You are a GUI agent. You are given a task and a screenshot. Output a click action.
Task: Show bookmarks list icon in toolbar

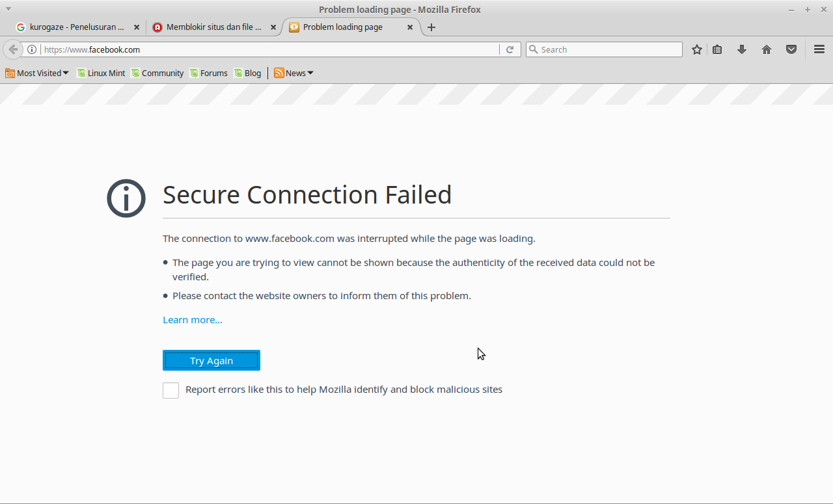pyautogui.click(x=717, y=49)
